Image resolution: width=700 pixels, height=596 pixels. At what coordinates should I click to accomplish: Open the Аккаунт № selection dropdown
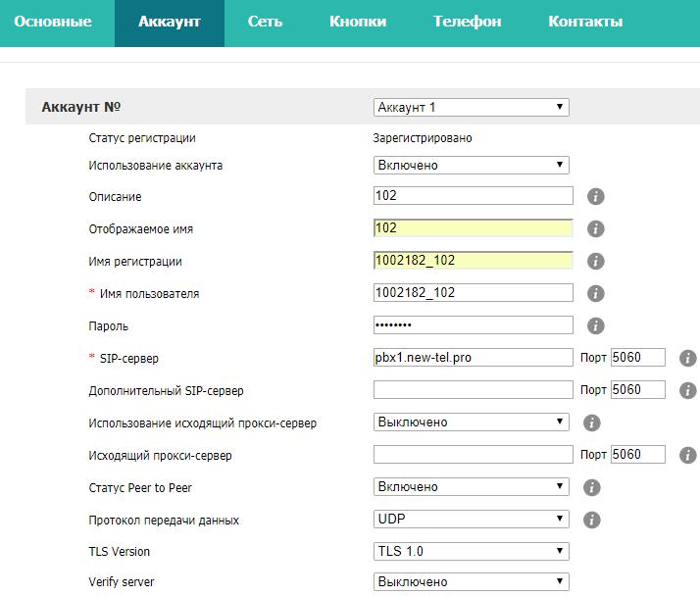pos(471,108)
